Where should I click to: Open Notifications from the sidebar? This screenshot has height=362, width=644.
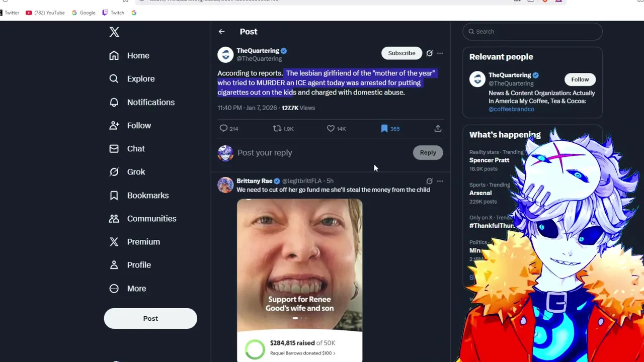(142, 102)
